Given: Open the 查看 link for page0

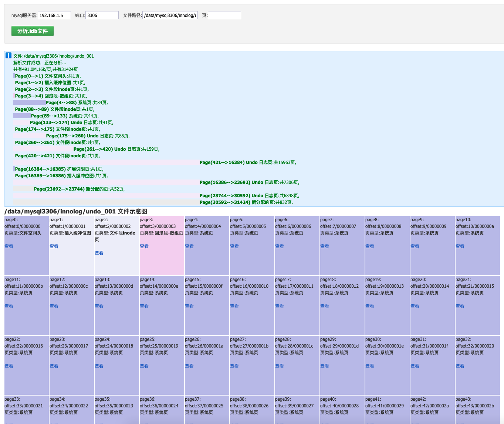Looking at the screenshot, I should coord(9,246).
